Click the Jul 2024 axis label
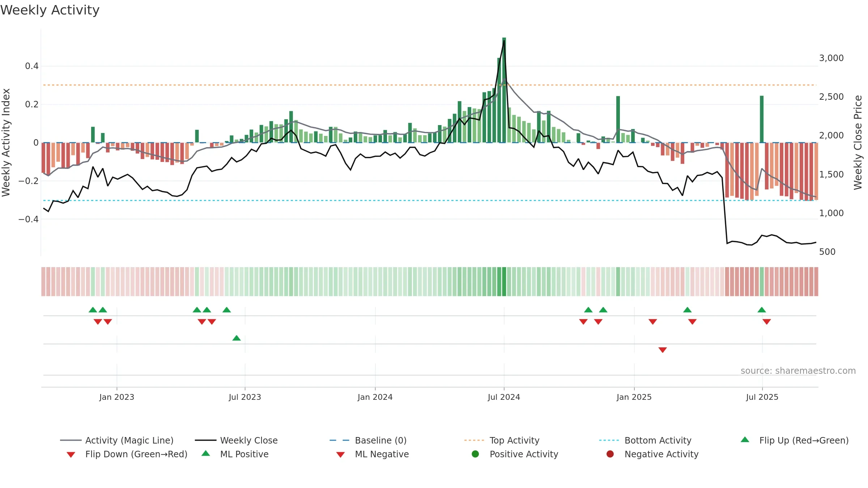Image resolution: width=868 pixels, height=488 pixels. 504,397
